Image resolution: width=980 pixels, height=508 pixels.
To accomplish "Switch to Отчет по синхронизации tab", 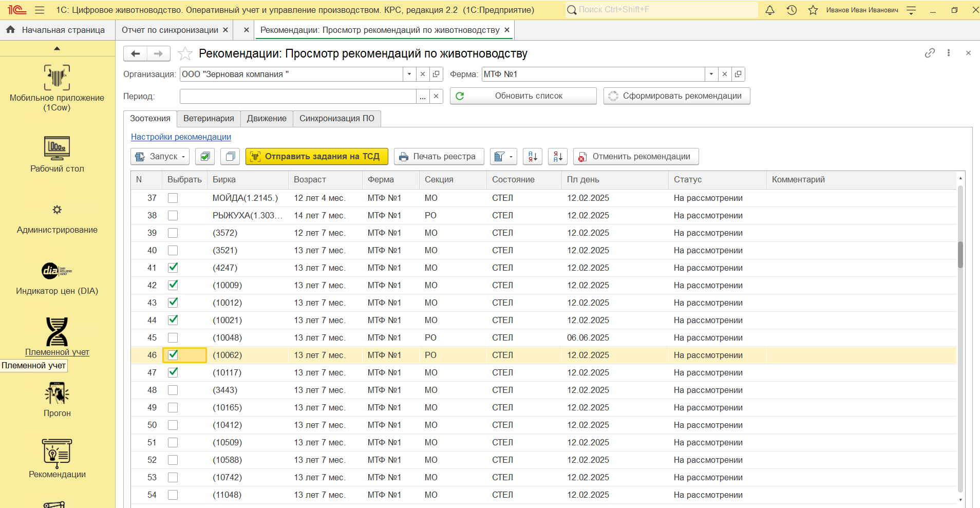I will coord(170,30).
